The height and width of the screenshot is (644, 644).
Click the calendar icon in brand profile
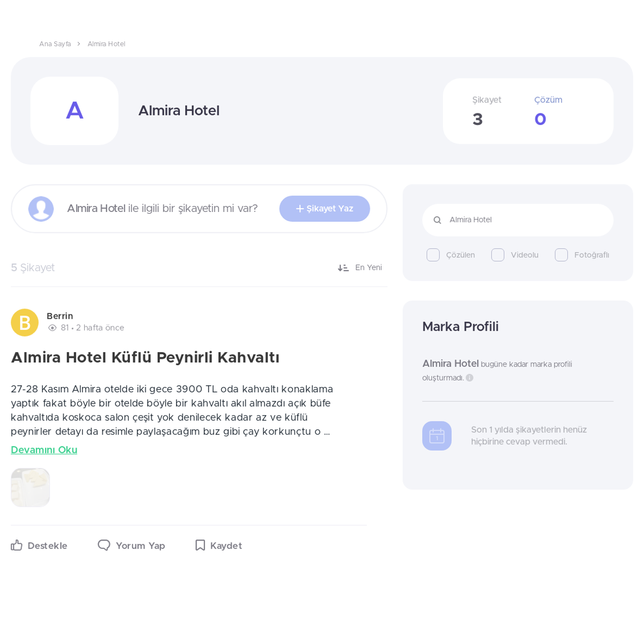click(437, 436)
